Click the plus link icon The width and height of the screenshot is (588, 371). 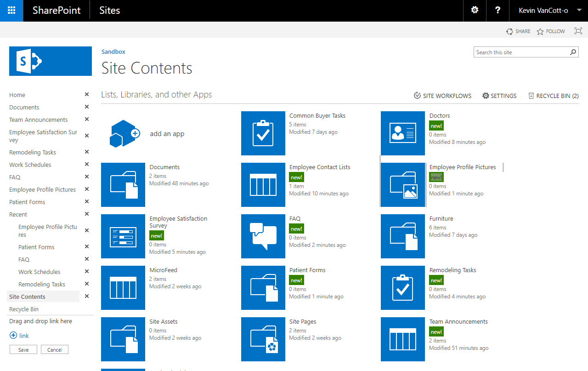pyautogui.click(x=13, y=336)
